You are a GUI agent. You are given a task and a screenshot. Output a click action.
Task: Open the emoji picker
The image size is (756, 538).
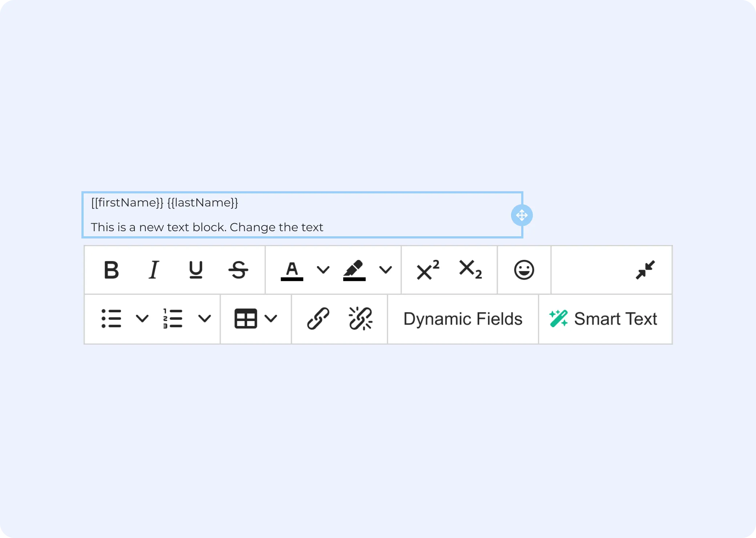click(524, 270)
